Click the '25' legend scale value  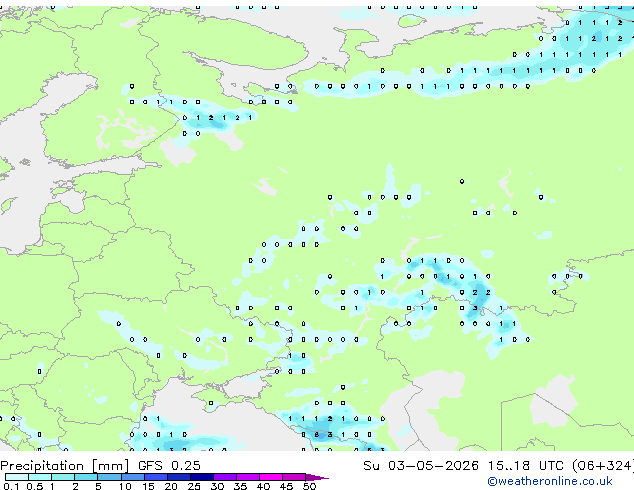pyautogui.click(x=194, y=486)
